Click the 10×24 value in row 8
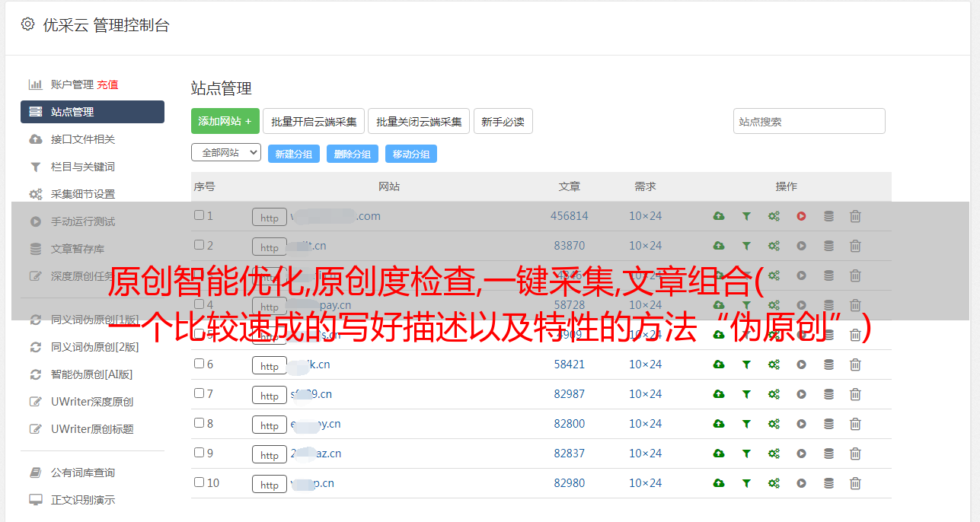The image size is (980, 522). (x=646, y=424)
